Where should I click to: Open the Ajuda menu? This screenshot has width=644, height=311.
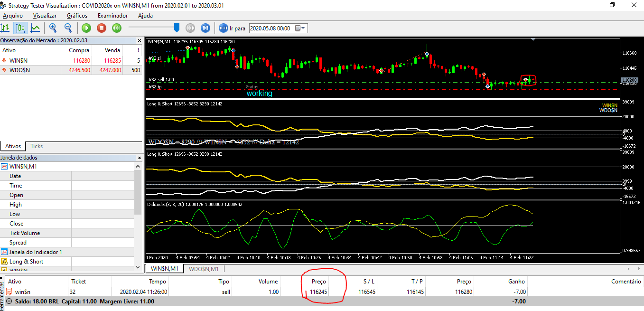coord(145,16)
